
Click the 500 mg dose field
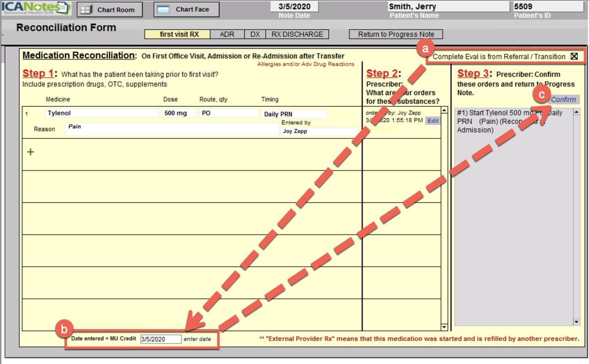[178, 113]
